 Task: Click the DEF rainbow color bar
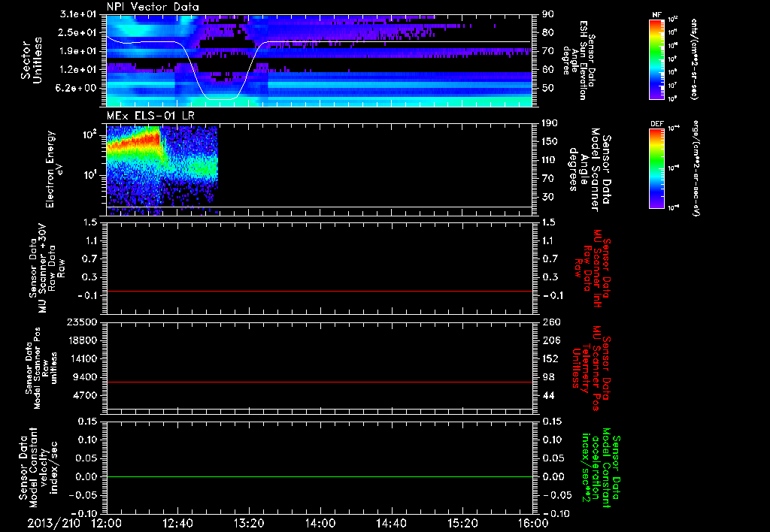pos(656,168)
